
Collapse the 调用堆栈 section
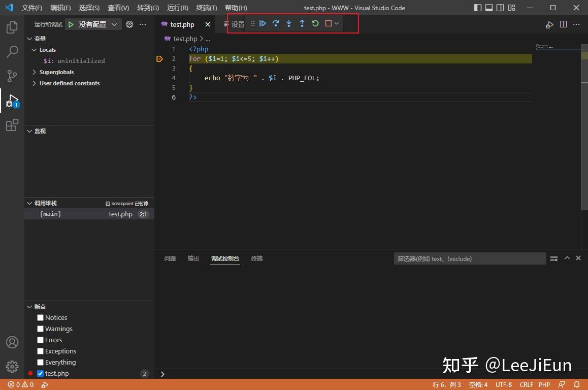[x=29, y=203]
